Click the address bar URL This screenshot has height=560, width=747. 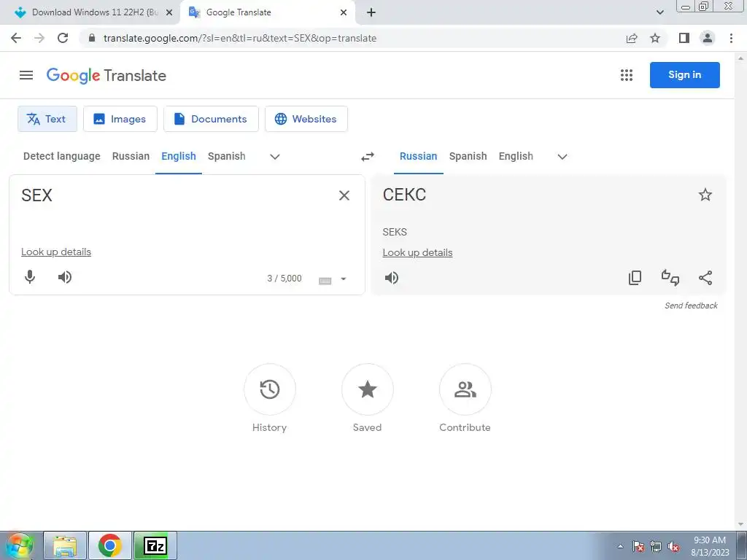point(240,38)
